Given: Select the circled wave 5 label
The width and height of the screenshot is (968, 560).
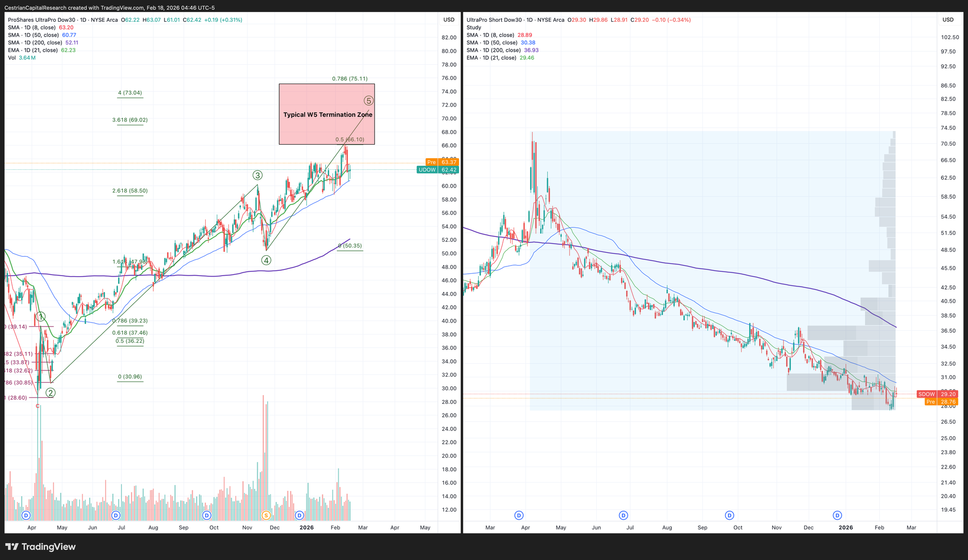Looking at the screenshot, I should 369,101.
